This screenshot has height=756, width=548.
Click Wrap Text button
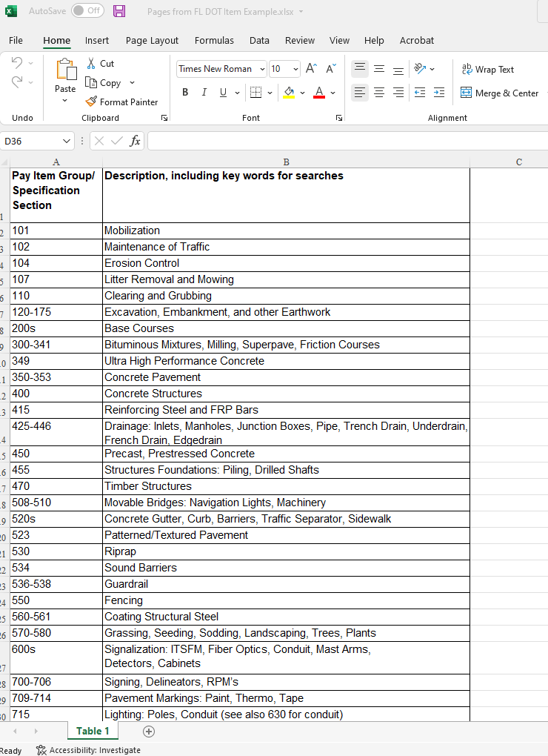point(488,70)
